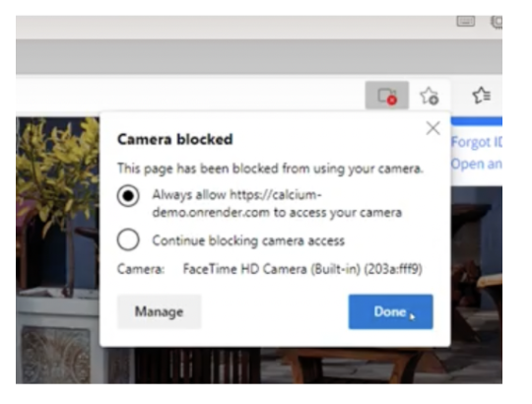
Task: Click the 'This page has been blocked' message
Action: [x=270, y=168]
